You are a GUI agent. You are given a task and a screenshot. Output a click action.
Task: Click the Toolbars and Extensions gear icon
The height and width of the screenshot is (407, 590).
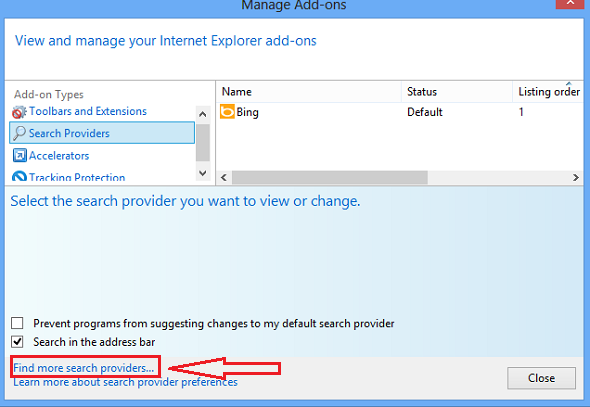[x=19, y=112]
